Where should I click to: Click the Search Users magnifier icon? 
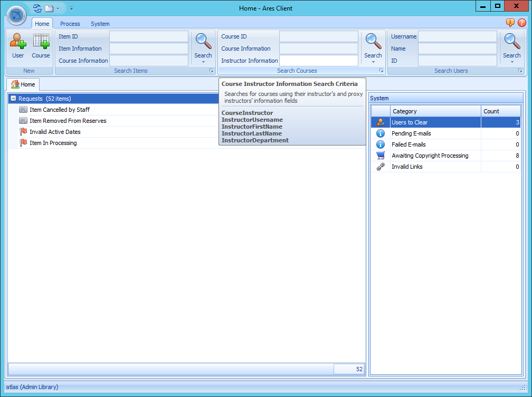pyautogui.click(x=511, y=41)
